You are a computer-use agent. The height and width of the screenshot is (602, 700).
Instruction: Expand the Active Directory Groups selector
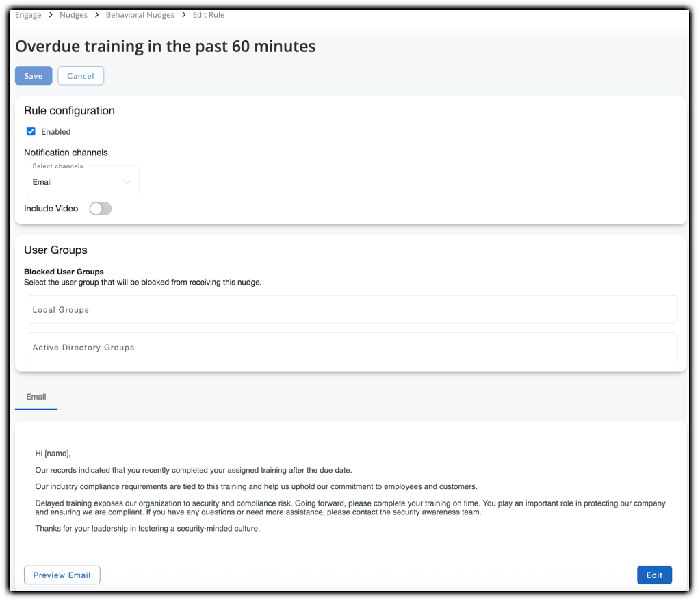(352, 348)
